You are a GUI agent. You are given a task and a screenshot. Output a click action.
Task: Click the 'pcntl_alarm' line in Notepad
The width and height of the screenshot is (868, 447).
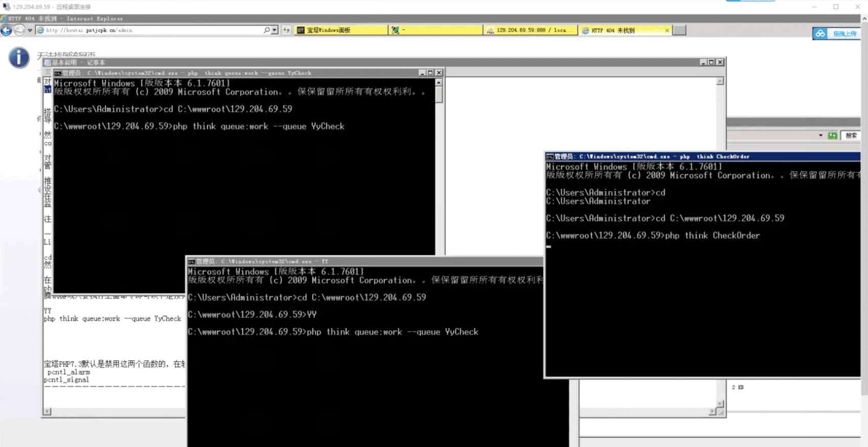click(69, 372)
